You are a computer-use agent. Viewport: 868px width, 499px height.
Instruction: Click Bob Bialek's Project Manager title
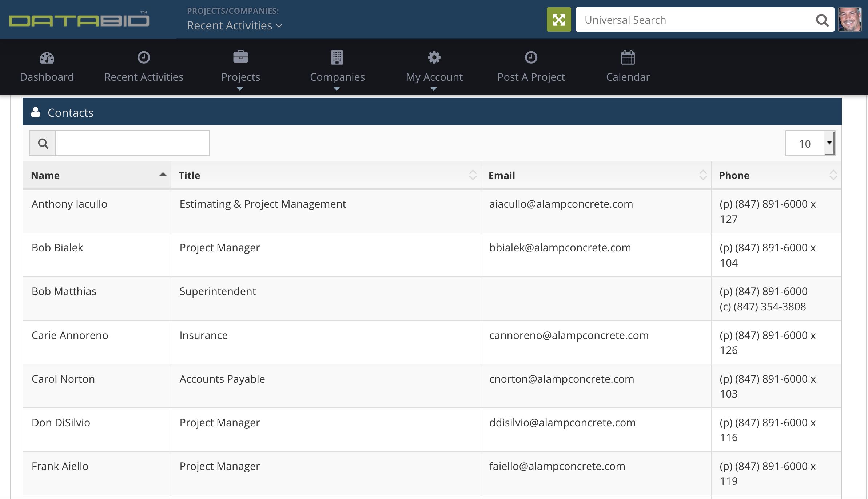click(x=219, y=248)
